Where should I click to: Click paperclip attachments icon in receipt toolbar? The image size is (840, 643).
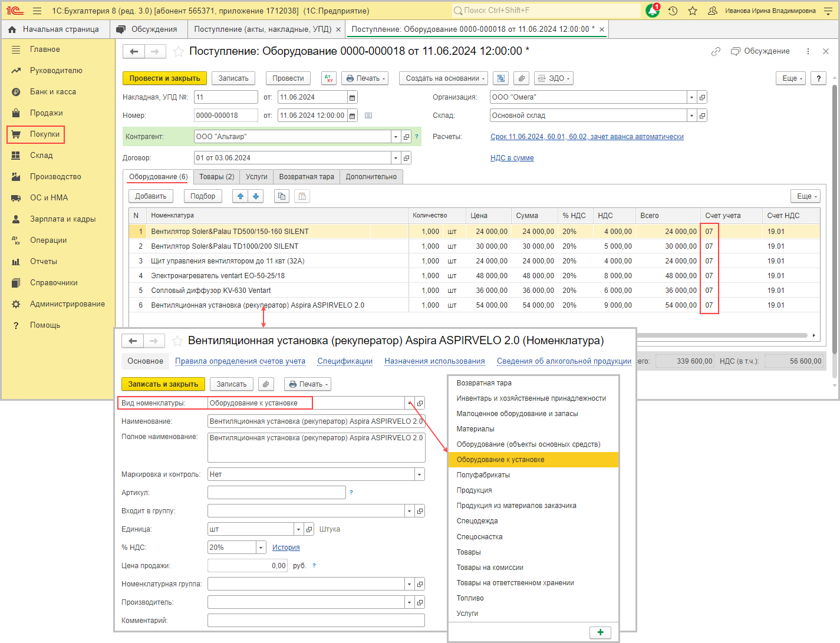coord(521,78)
